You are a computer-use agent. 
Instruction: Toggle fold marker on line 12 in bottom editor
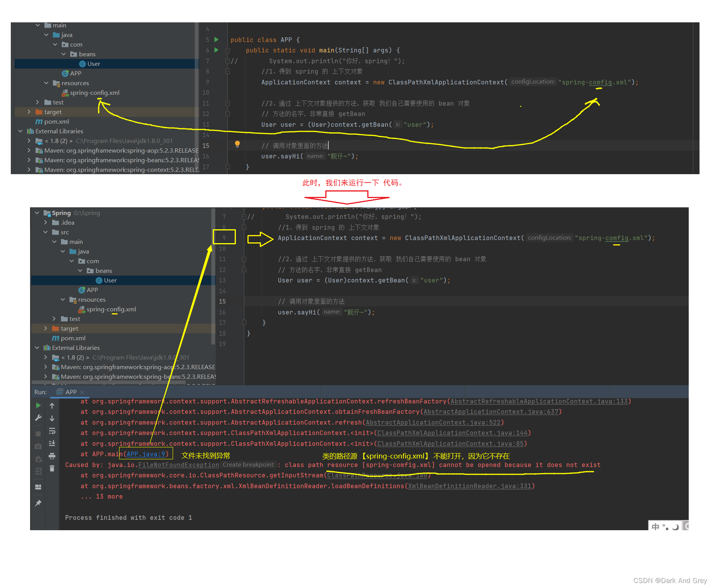[244, 270]
